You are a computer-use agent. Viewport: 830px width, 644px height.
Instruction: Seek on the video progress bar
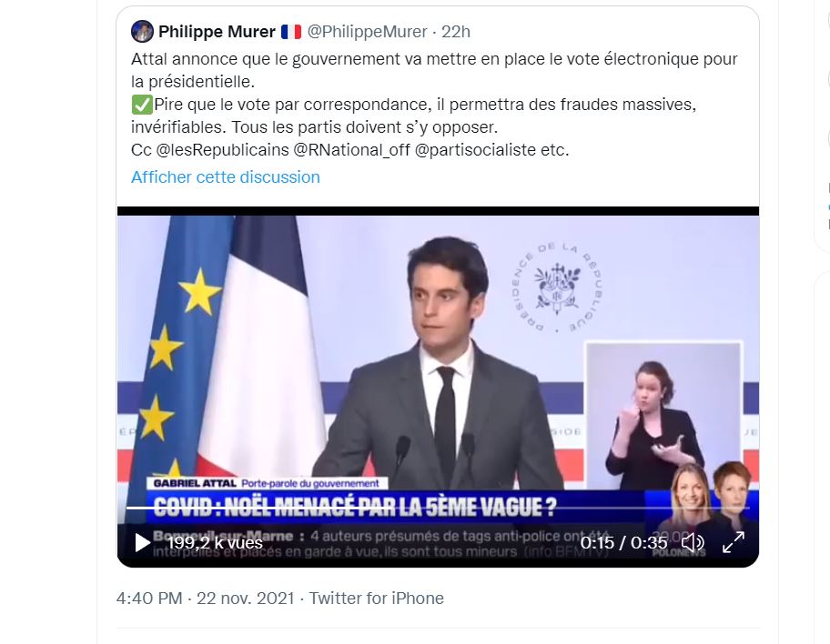tap(438, 508)
